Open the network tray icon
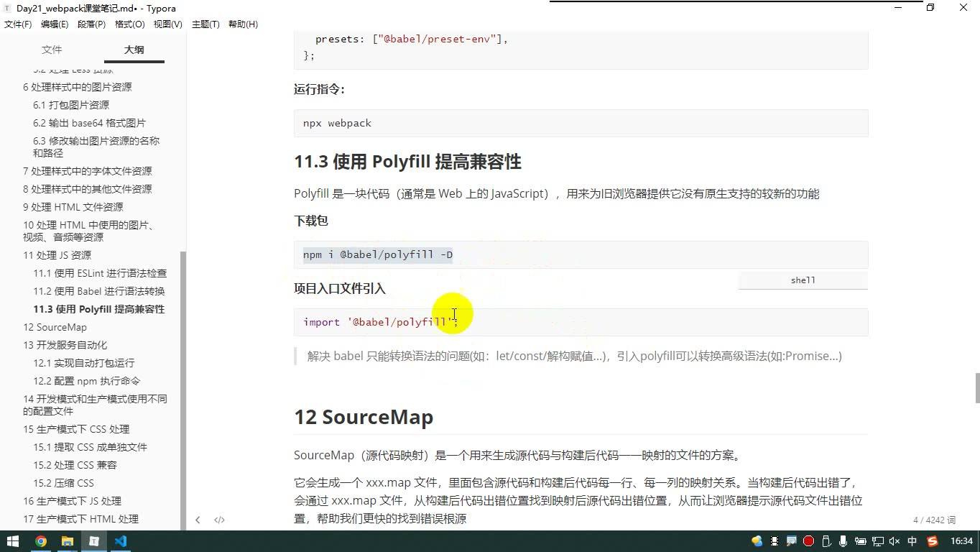The image size is (980, 552). 878,541
